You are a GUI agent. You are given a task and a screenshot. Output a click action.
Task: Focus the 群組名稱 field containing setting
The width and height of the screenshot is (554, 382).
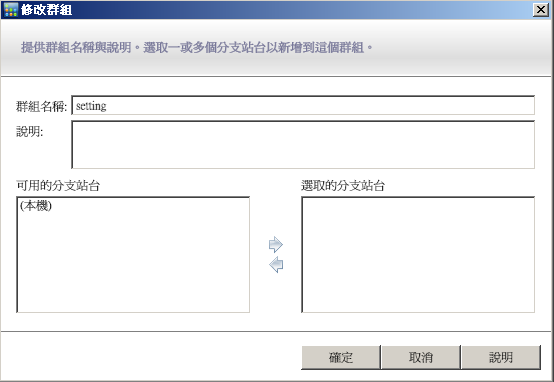coord(303,105)
